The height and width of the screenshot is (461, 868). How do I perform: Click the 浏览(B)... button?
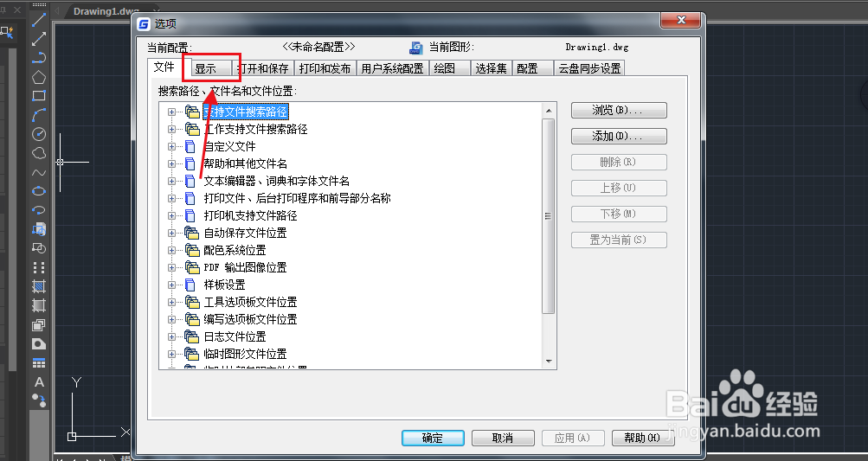619,110
